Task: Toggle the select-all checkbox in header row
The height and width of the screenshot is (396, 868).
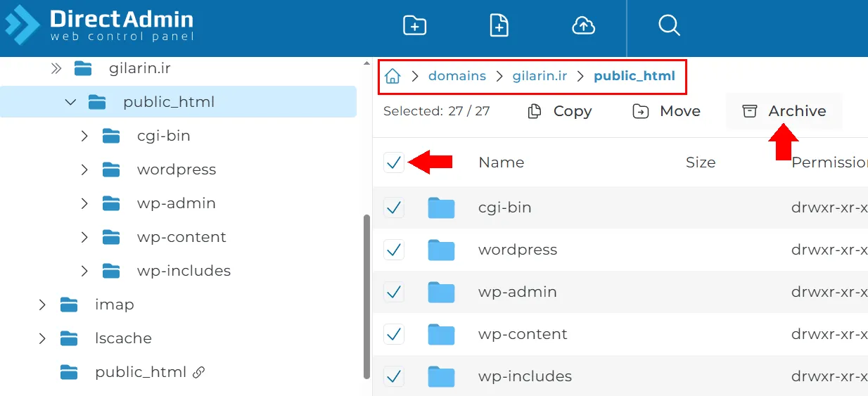Action: 394,162
